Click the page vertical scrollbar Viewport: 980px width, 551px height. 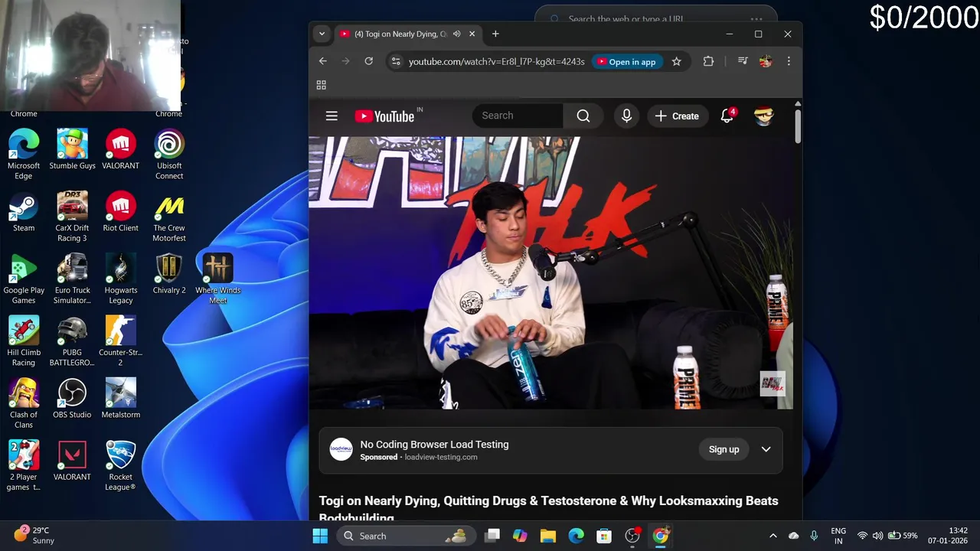click(798, 126)
